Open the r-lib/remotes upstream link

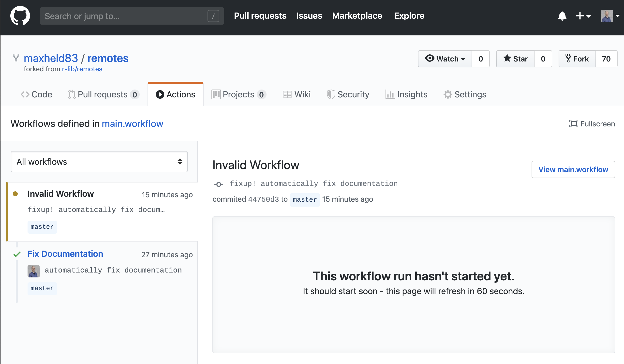point(82,69)
